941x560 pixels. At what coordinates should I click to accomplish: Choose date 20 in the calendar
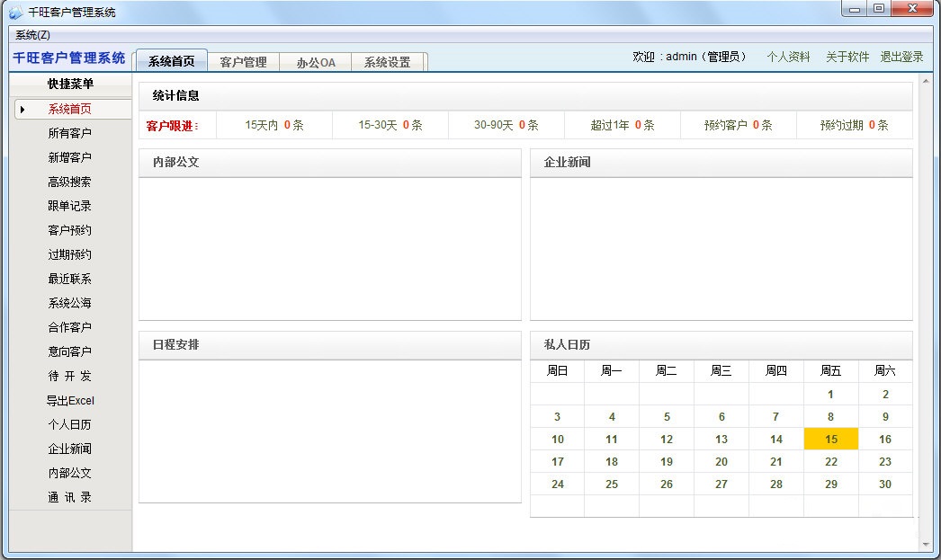point(721,462)
